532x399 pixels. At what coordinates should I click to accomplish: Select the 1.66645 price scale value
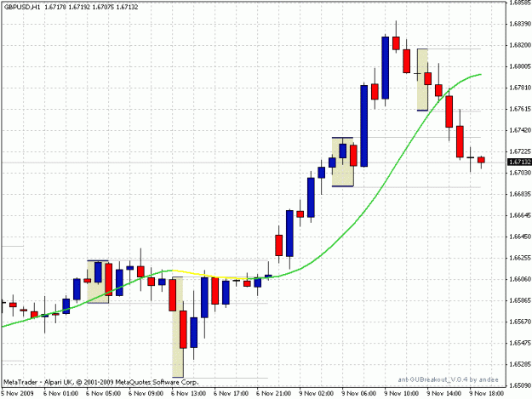tap(520, 215)
